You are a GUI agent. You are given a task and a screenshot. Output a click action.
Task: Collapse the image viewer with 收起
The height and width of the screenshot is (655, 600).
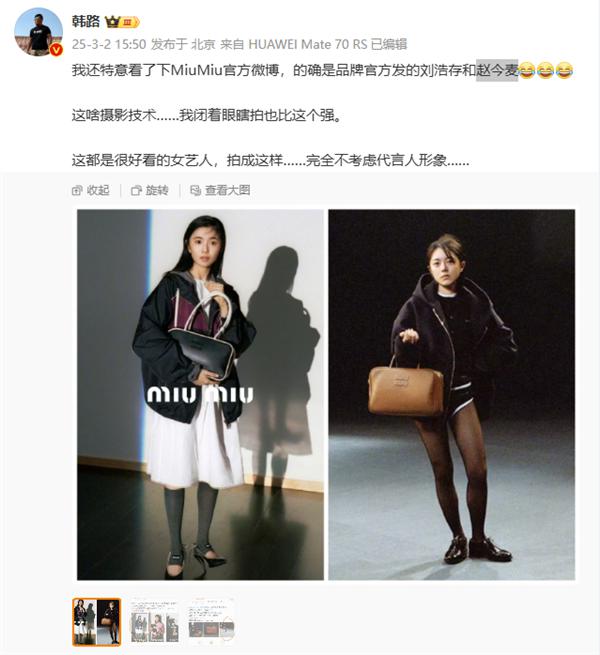click(91, 190)
